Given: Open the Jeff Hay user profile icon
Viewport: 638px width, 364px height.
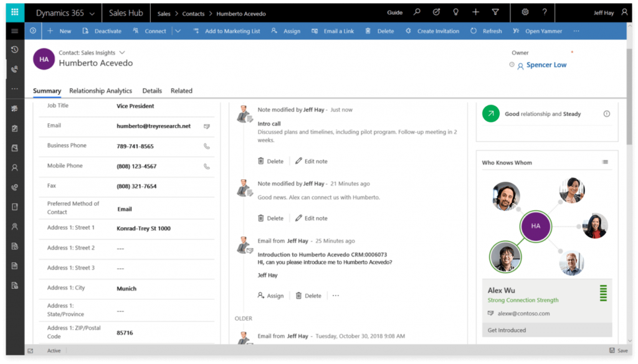Looking at the screenshot, I should (624, 12).
